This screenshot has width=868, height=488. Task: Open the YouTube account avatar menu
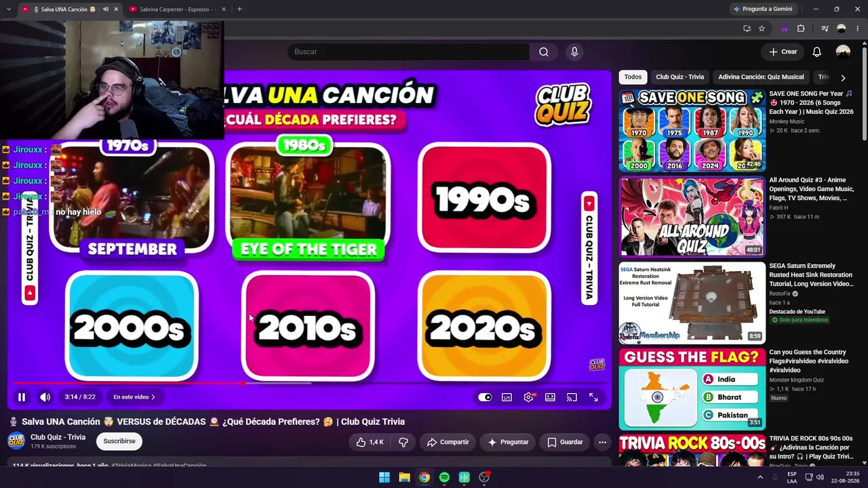843,52
